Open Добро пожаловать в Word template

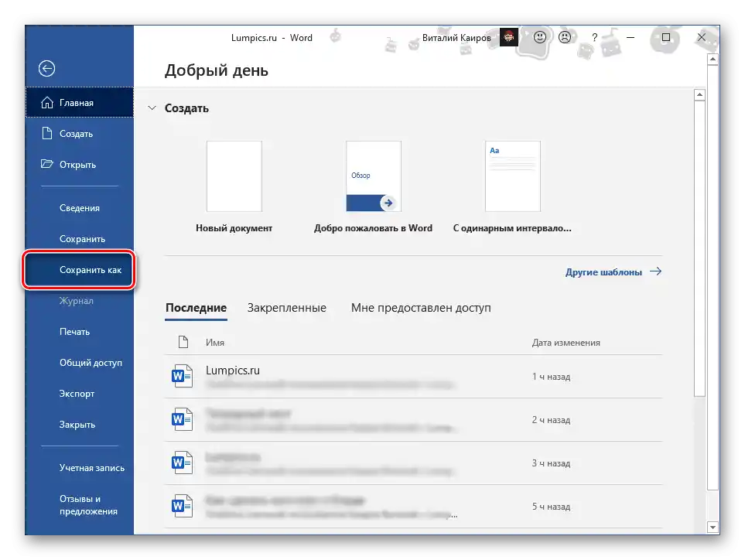pyautogui.click(x=374, y=186)
